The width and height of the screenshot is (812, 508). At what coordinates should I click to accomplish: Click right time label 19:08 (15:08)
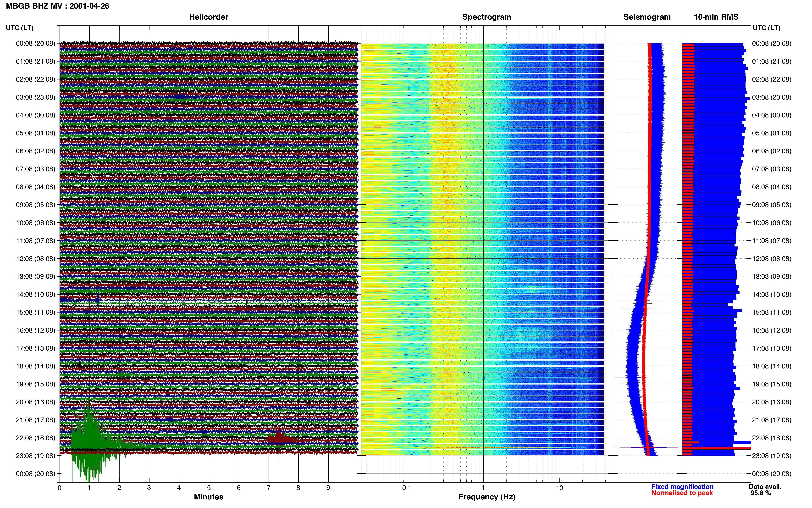772,384
